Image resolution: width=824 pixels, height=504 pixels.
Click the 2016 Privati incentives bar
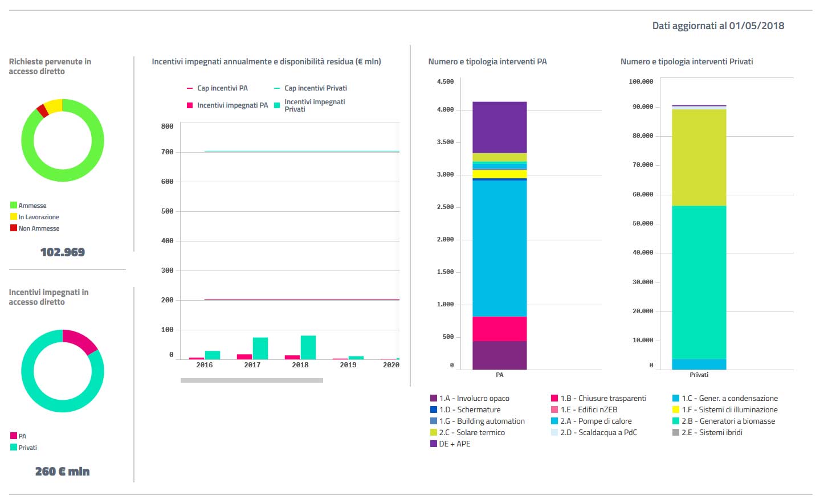pyautogui.click(x=213, y=355)
